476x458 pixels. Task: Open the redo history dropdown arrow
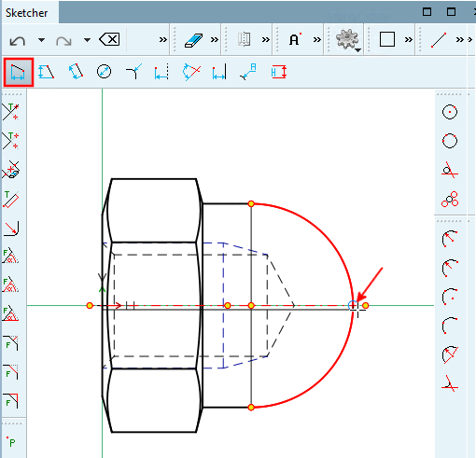click(88, 40)
